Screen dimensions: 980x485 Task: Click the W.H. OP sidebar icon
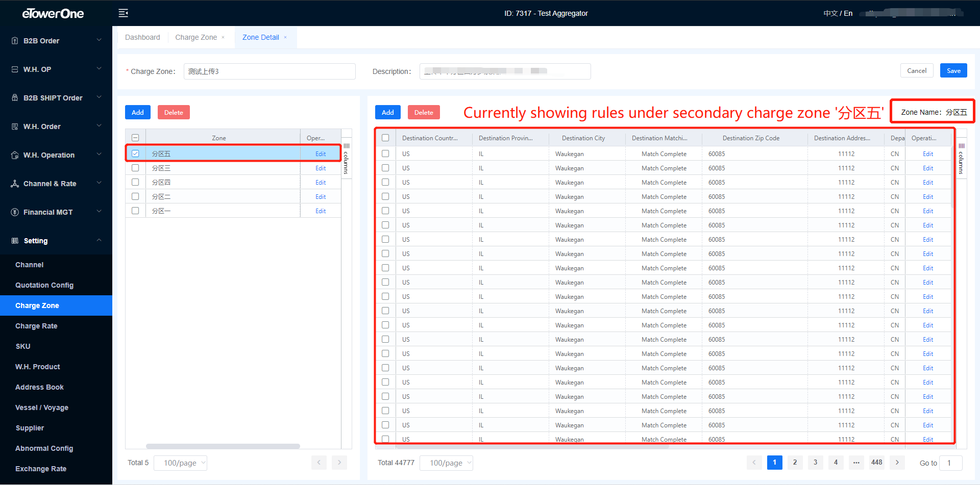coord(15,69)
